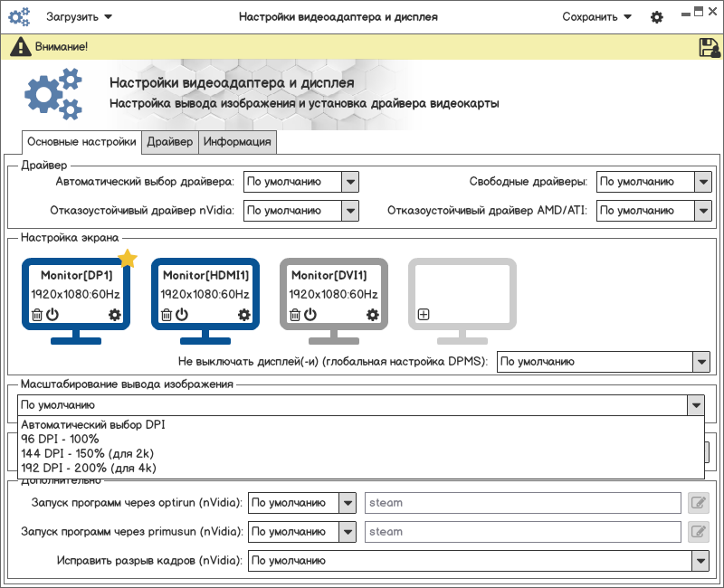
Task: Click the optirun steam input field
Action: 523,503
